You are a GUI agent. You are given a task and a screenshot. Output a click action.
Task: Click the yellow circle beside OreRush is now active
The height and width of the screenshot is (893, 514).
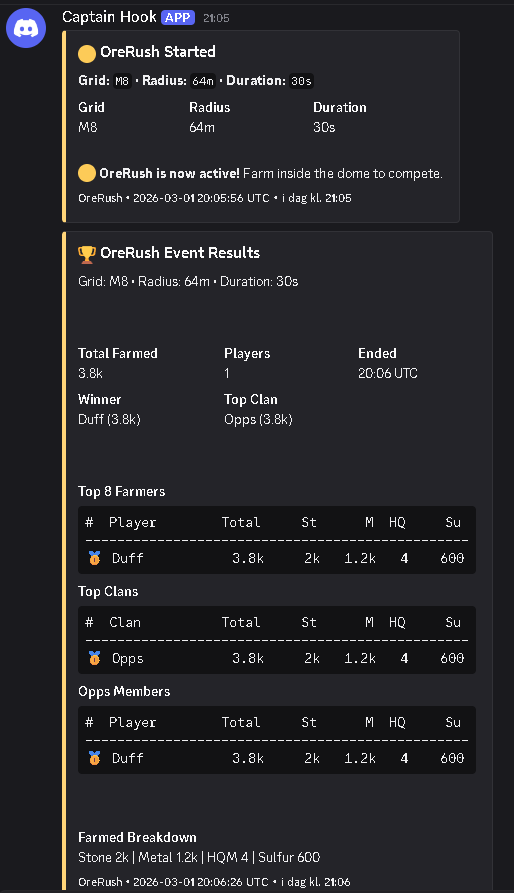pyautogui.click(x=87, y=173)
